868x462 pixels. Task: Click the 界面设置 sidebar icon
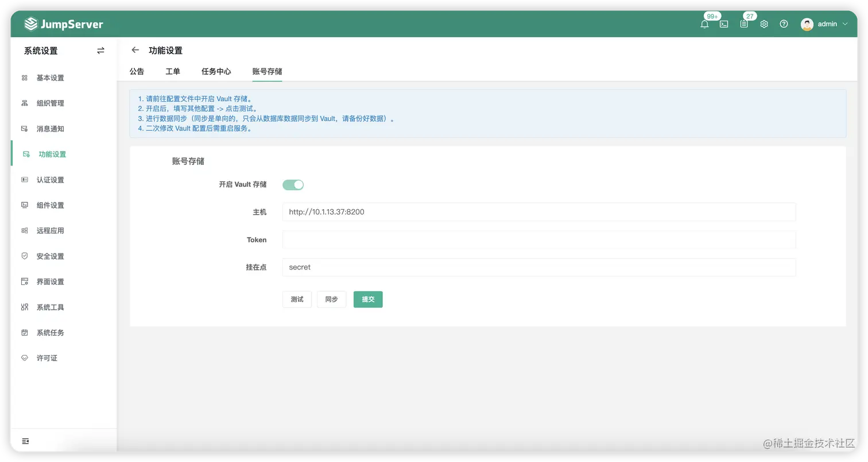pyautogui.click(x=25, y=282)
